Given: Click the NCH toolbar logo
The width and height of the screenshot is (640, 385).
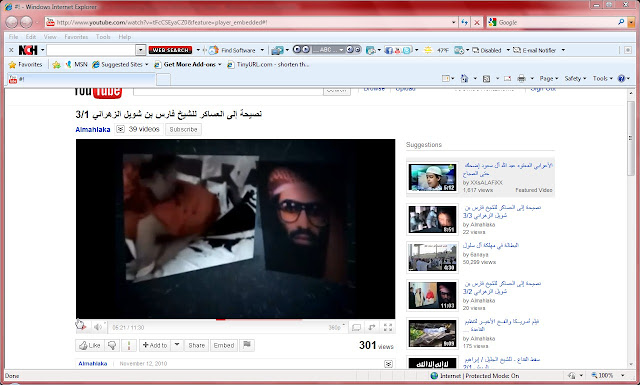Looking at the screenshot, I should pyautogui.click(x=28, y=50).
